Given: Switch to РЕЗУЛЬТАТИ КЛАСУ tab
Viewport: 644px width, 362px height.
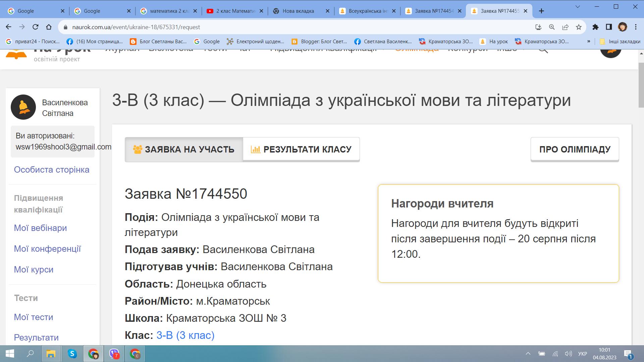Looking at the screenshot, I should point(301,149).
